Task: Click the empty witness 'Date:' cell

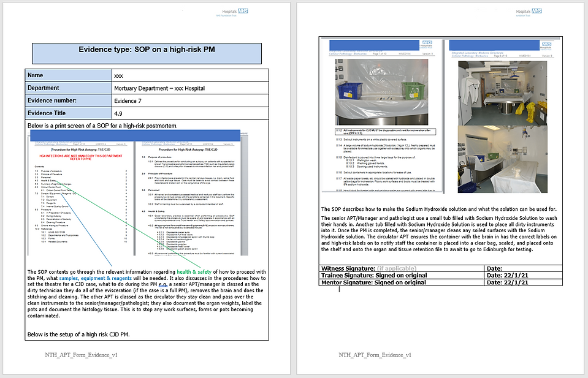Action: point(523,268)
